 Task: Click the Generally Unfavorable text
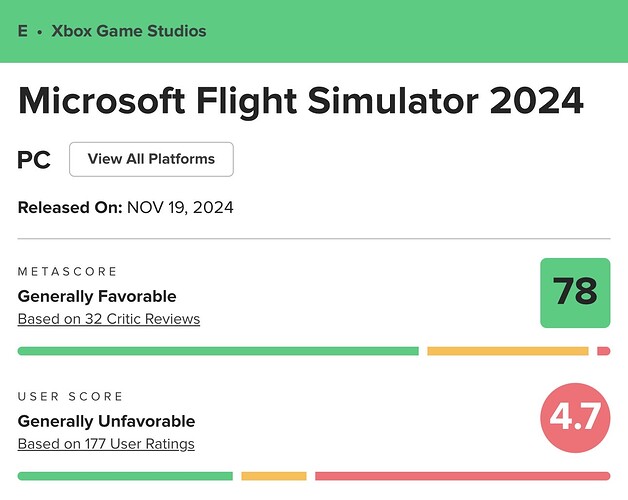106,421
